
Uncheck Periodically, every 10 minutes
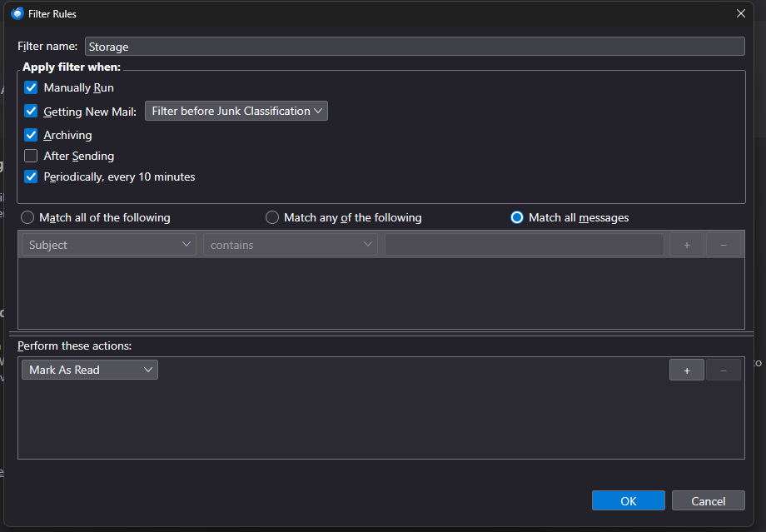tap(31, 177)
